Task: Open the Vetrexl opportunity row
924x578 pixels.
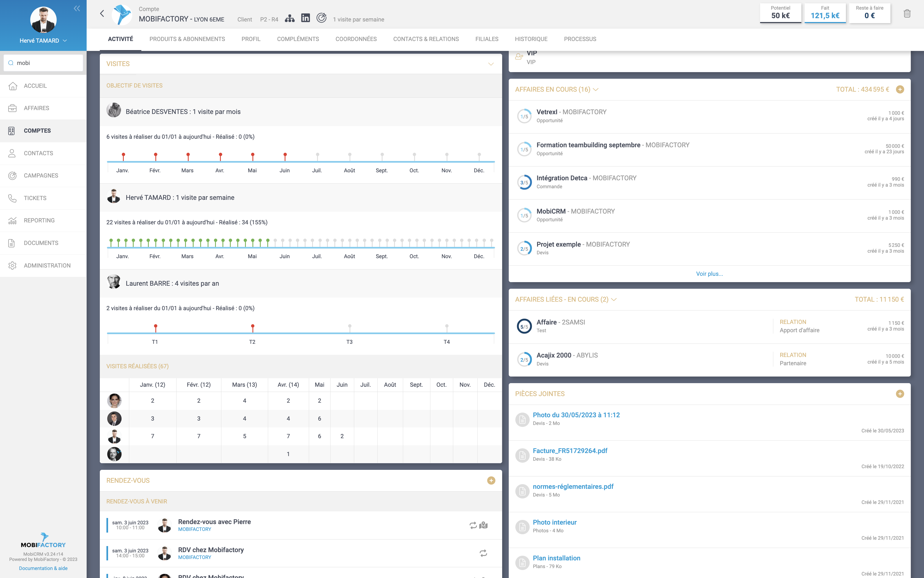Action: click(710, 117)
